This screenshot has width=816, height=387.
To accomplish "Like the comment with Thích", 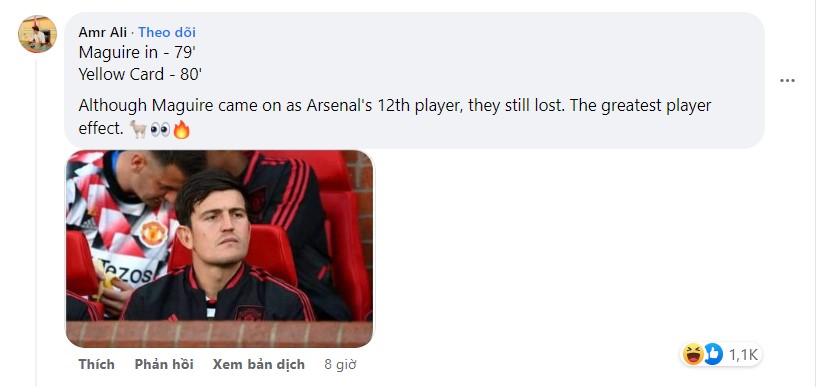I will (x=96, y=365).
